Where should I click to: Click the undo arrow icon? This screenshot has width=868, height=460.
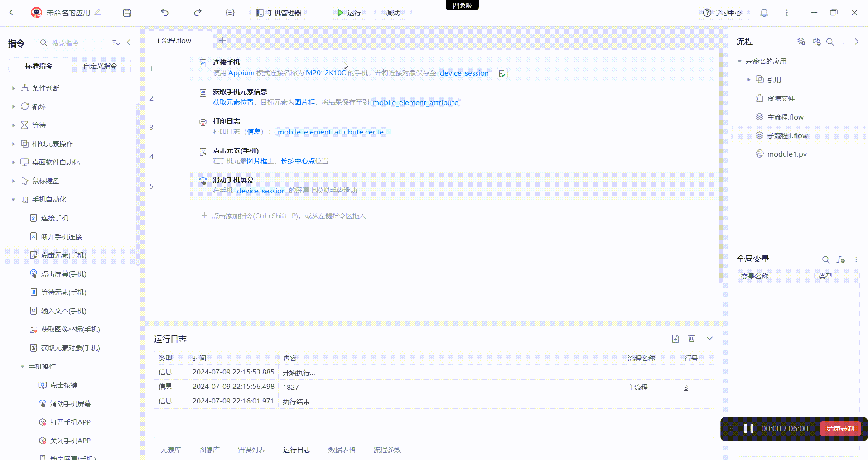pyautogui.click(x=164, y=13)
